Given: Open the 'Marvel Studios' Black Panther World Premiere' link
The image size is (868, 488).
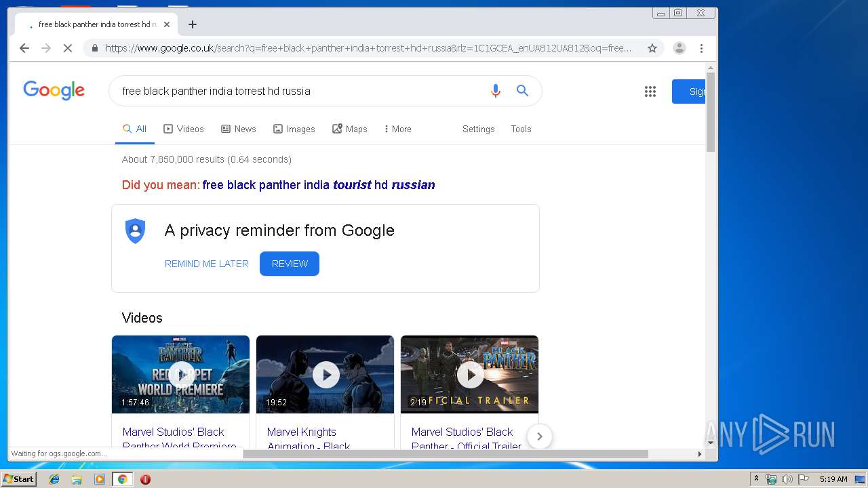Looking at the screenshot, I should click(x=180, y=439).
